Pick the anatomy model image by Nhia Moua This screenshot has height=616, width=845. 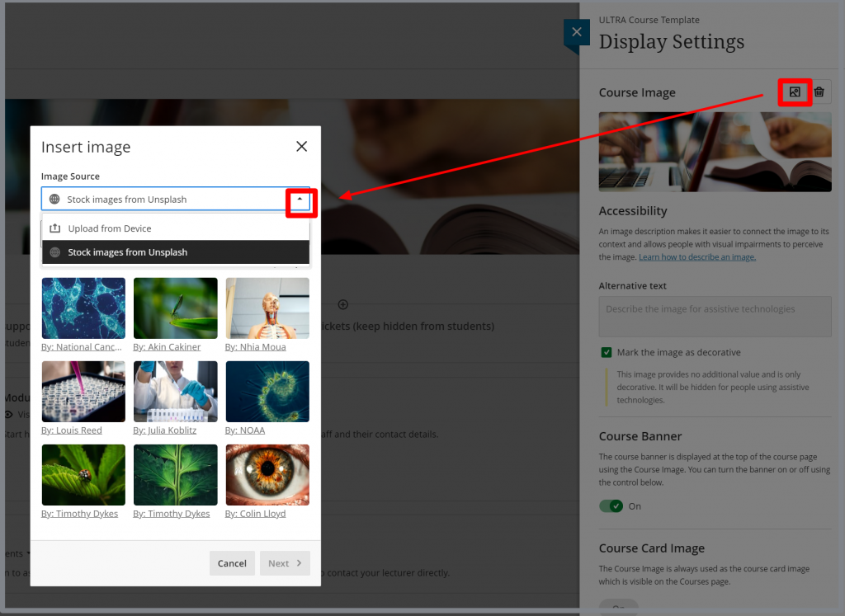(x=267, y=308)
